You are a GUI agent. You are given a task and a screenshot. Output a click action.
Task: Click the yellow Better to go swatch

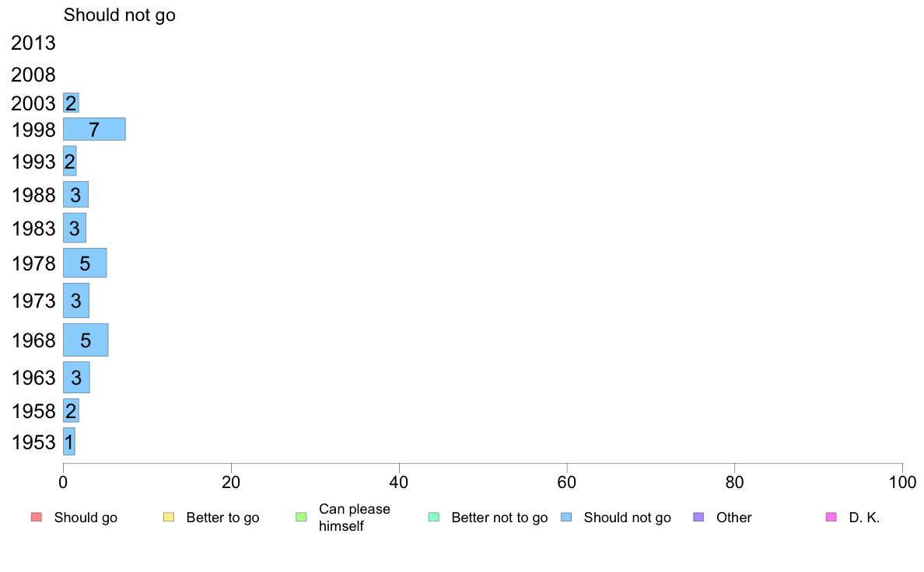(x=169, y=518)
